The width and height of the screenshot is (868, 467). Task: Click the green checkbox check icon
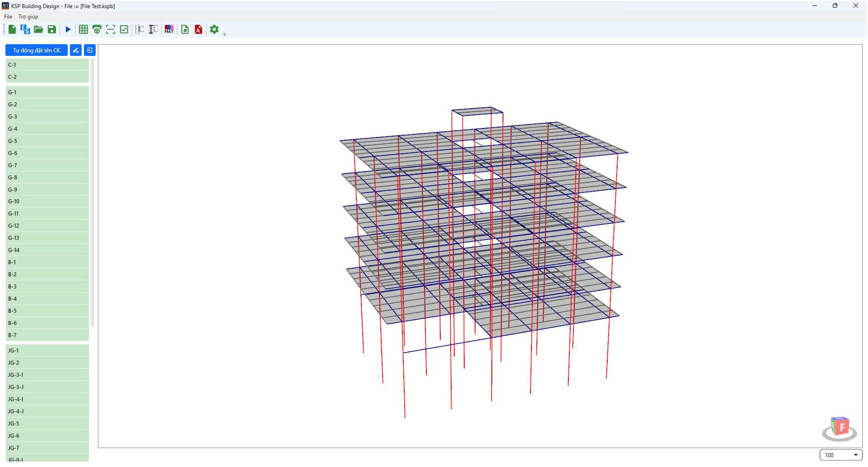[x=124, y=29]
